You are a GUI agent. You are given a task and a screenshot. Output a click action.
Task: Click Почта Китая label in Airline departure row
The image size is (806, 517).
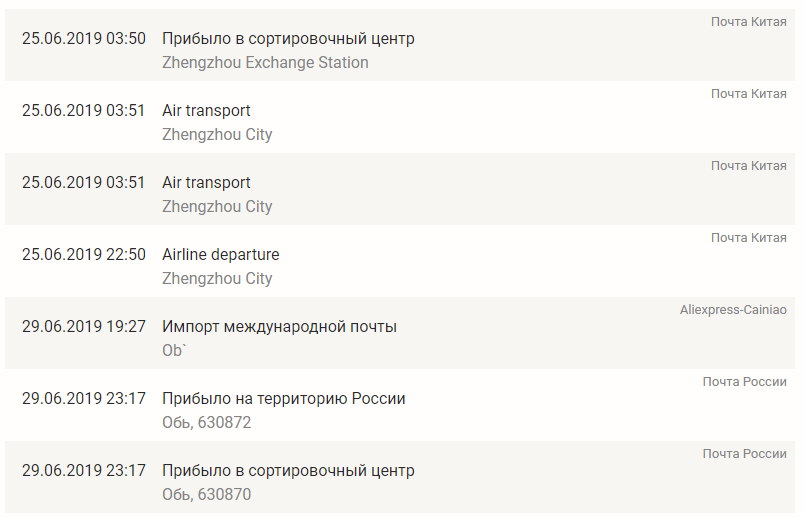coord(749,237)
